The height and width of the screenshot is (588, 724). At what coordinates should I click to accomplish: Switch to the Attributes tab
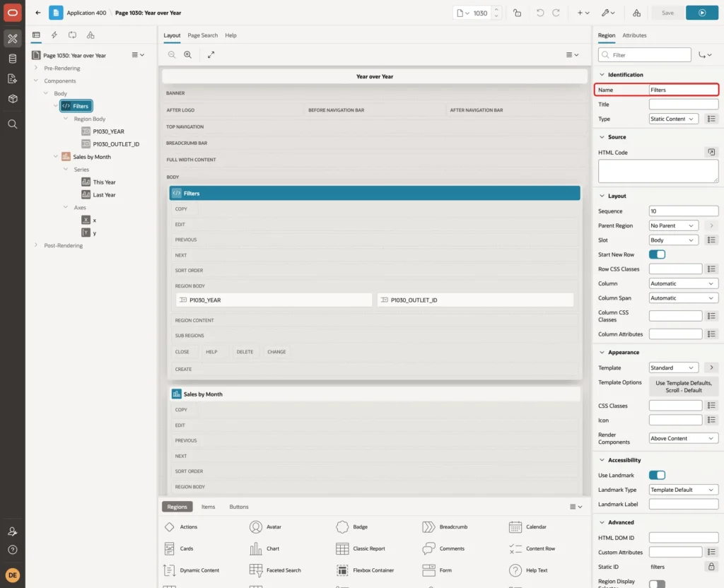[x=634, y=35]
